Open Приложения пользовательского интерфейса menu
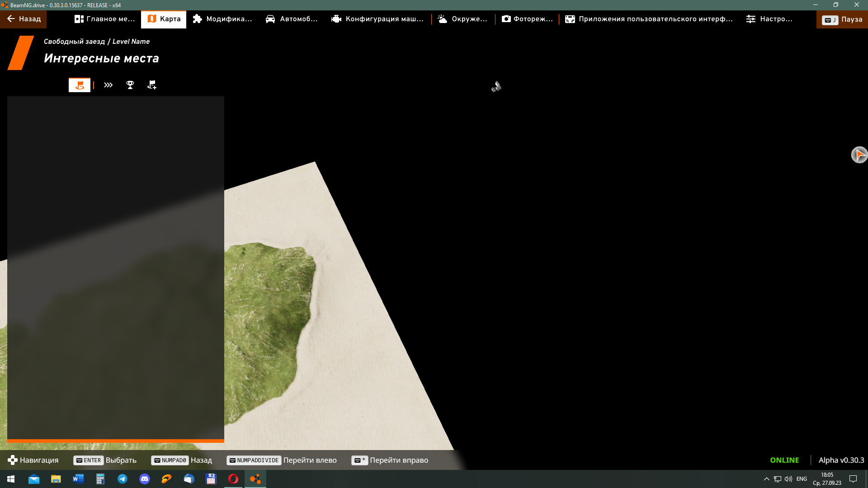The height and width of the screenshot is (488, 868). (x=649, y=19)
